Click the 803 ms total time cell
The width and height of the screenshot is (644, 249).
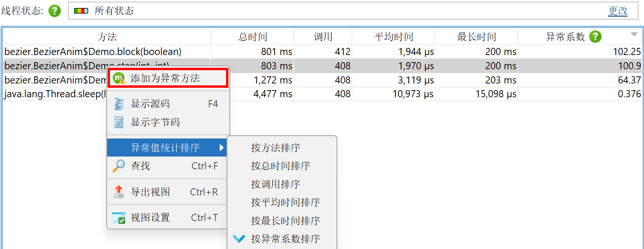click(x=253, y=66)
